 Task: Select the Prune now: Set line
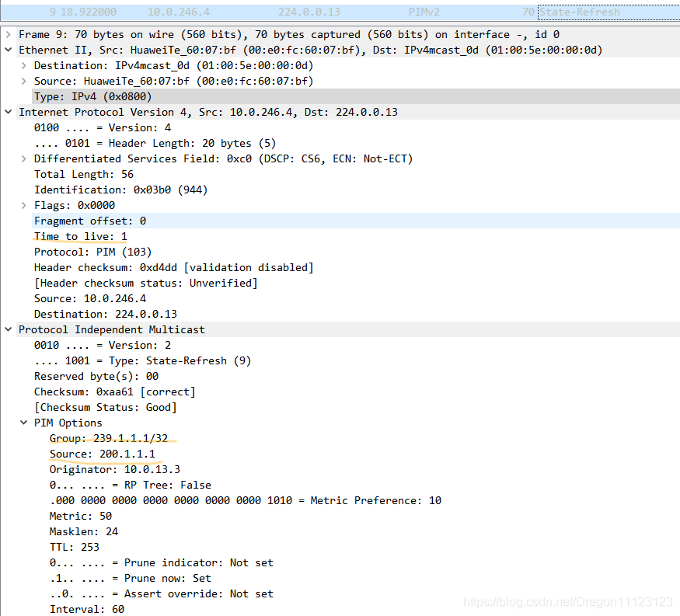[x=131, y=578]
